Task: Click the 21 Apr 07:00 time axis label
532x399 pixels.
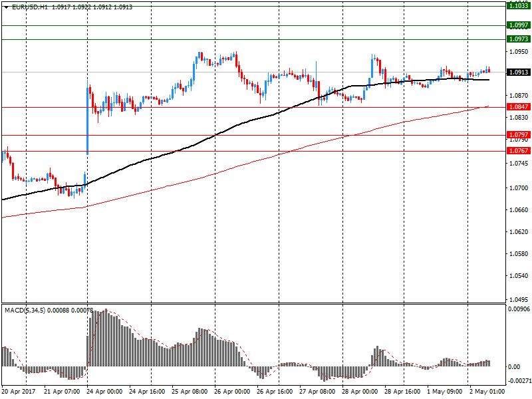Action: click(x=62, y=392)
